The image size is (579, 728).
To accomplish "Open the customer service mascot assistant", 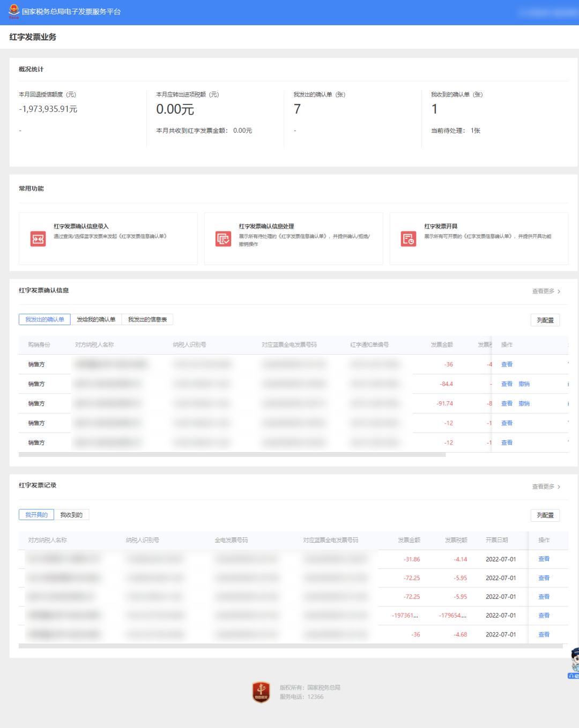I will [x=574, y=663].
